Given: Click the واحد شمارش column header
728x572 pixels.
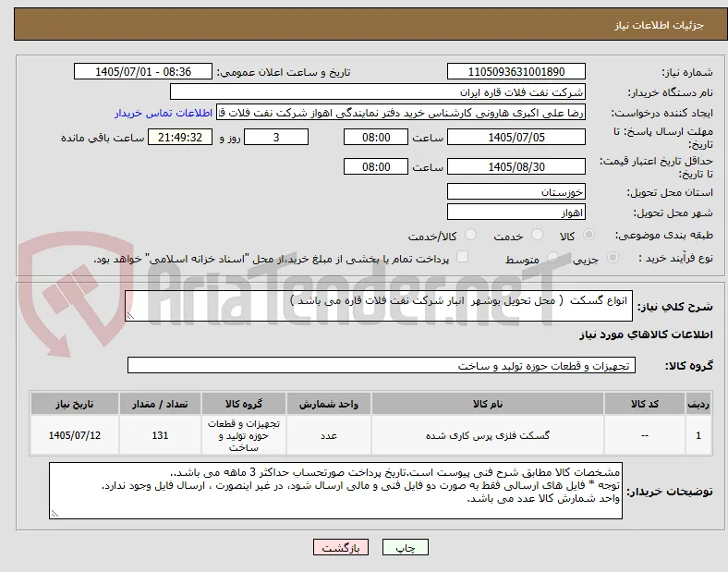Looking at the screenshot, I should coord(329,404).
